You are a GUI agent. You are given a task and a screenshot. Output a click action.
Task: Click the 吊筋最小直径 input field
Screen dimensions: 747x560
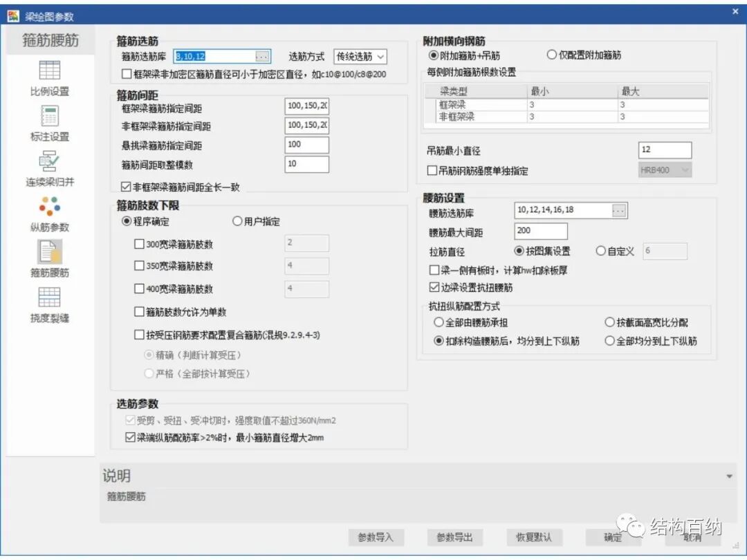tap(664, 149)
